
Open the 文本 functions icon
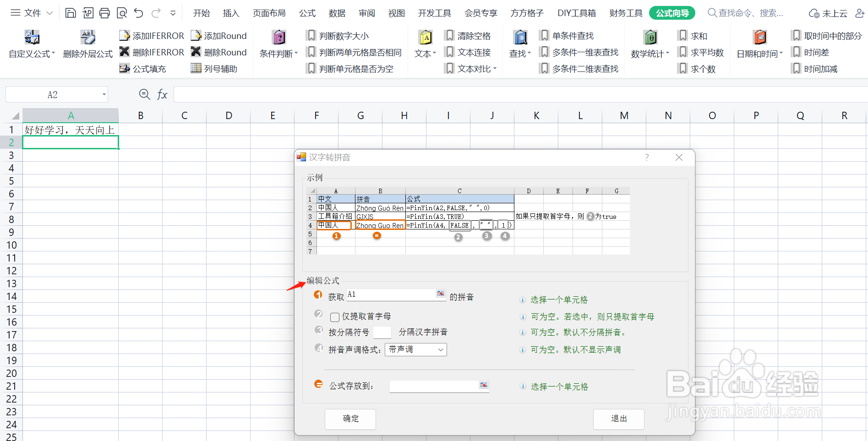click(426, 44)
